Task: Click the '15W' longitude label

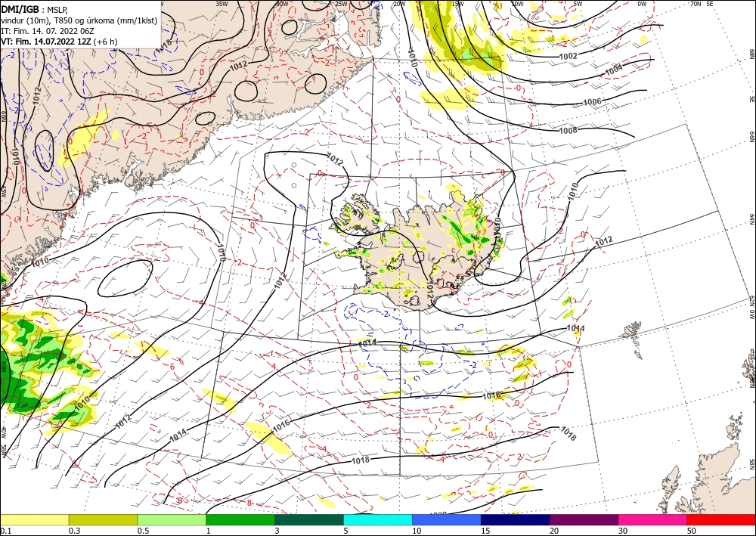Action: (457, 4)
